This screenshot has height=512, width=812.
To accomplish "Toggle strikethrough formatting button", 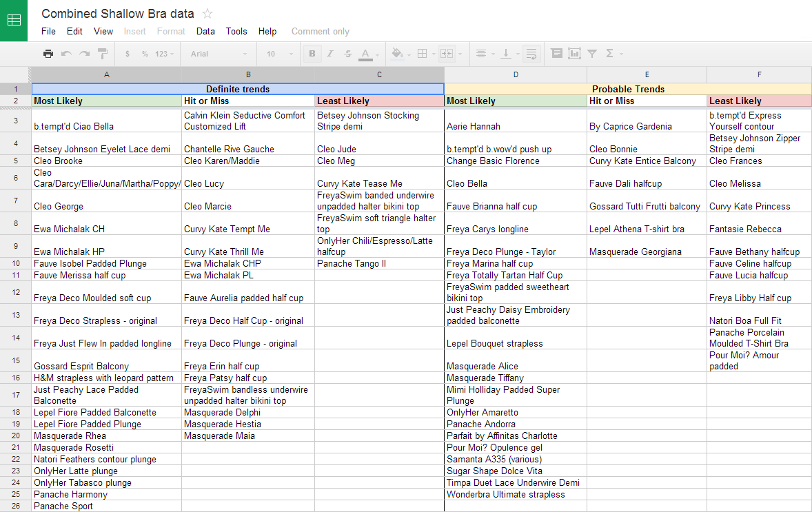I will click(x=348, y=53).
